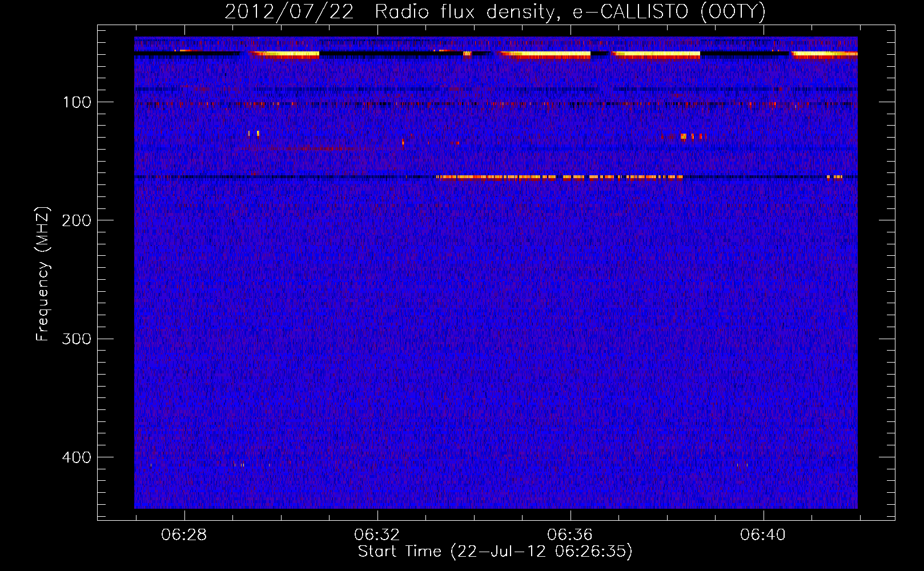Viewport: 924px width, 571px height.
Task: Click the 06:36 time tick label
Action: 570,535
